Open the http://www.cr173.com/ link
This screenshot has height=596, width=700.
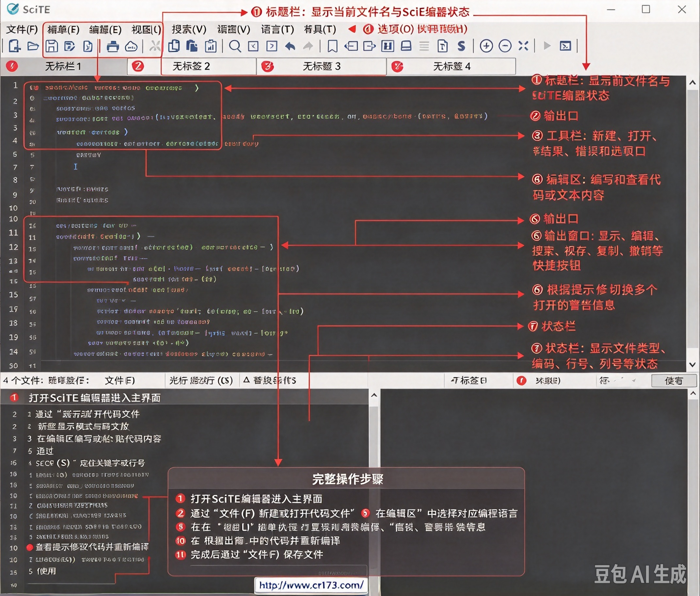point(311,585)
